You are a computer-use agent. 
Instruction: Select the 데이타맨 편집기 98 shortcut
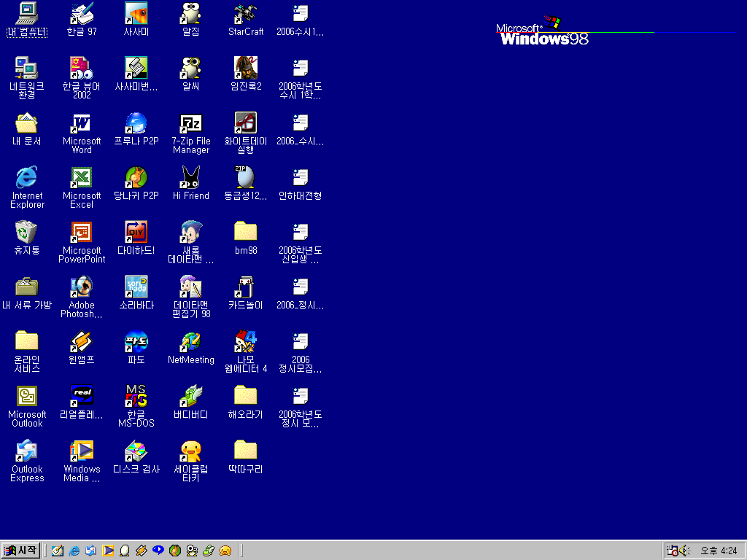[190, 297]
